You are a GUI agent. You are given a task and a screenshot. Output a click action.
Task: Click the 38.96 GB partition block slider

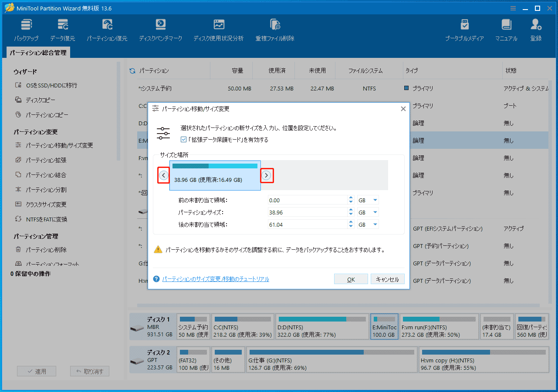tap(215, 175)
